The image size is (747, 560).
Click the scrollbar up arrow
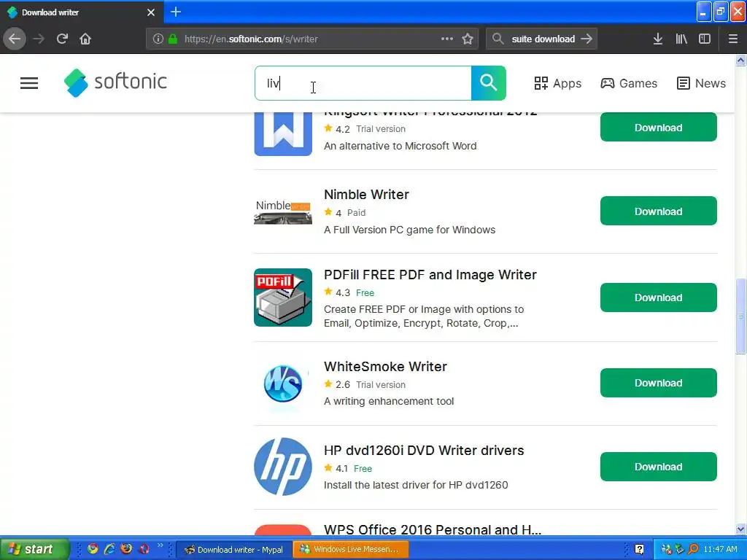click(740, 60)
